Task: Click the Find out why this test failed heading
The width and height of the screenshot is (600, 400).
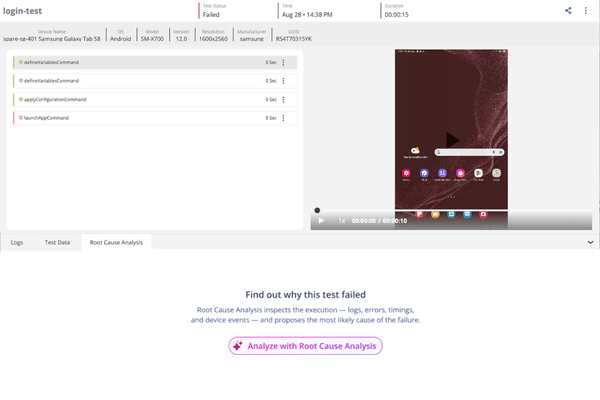Action: (x=306, y=295)
